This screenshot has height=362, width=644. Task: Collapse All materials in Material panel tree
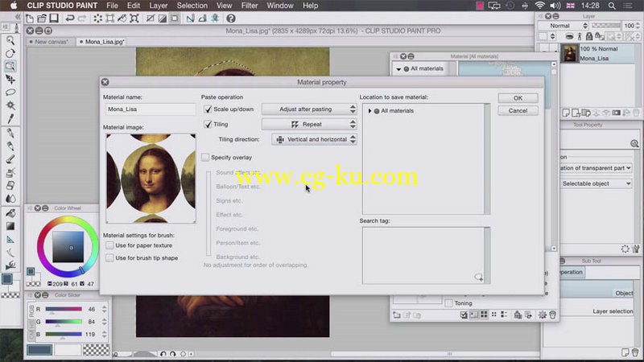398,69
